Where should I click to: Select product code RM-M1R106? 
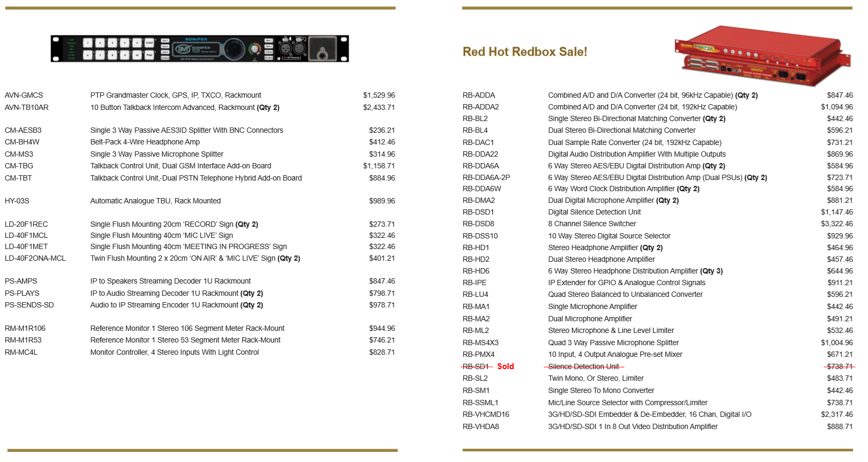[25, 328]
